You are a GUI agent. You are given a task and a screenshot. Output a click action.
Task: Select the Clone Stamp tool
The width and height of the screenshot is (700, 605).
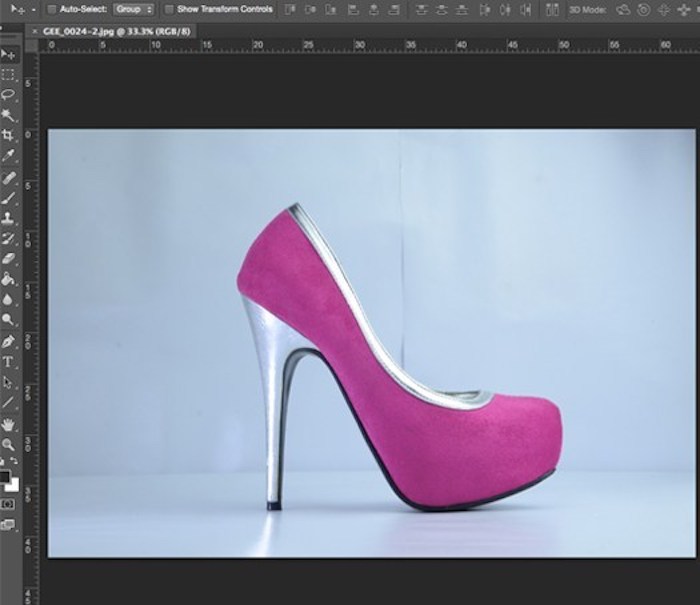(x=9, y=217)
